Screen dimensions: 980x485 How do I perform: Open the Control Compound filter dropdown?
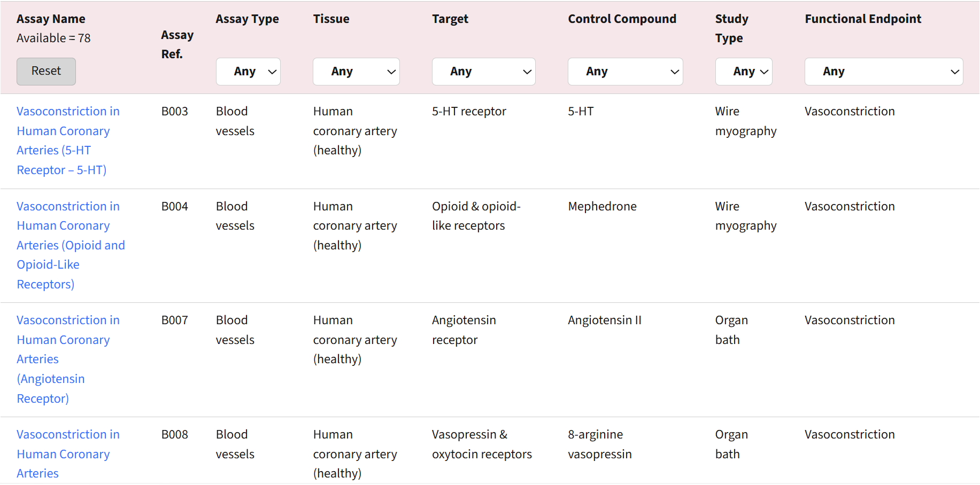coord(625,72)
